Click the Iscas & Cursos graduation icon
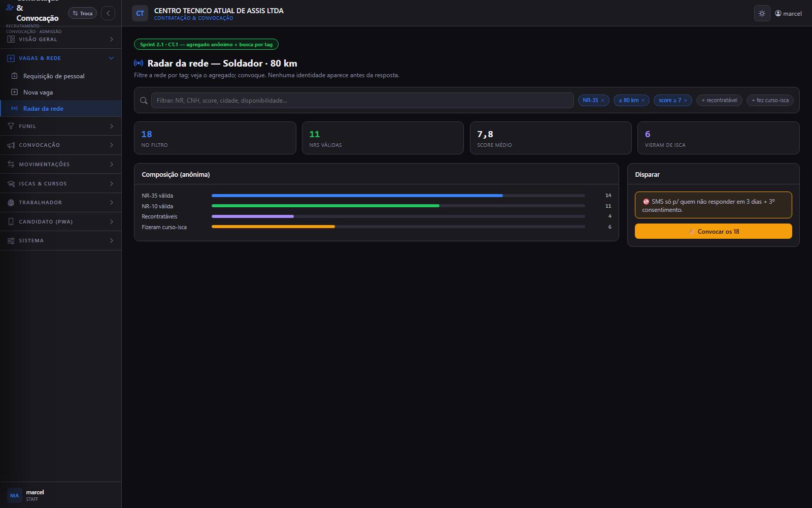The height and width of the screenshot is (508, 812). pyautogui.click(x=11, y=183)
